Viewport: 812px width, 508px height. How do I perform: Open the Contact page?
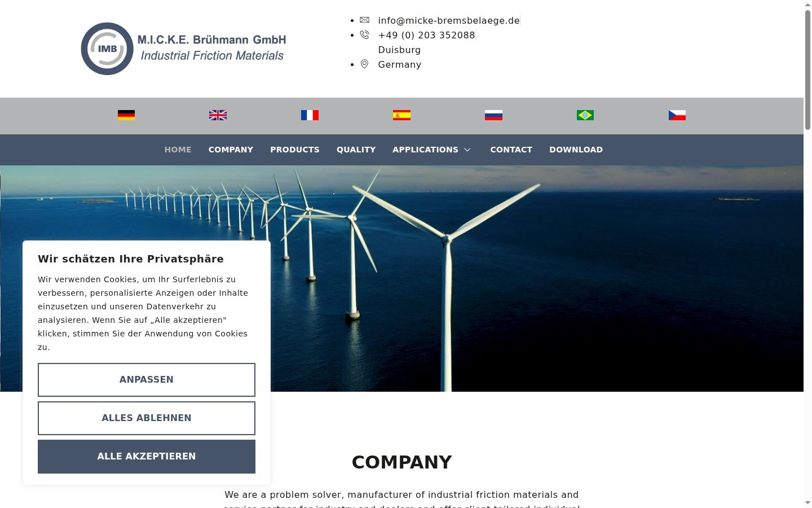click(511, 150)
